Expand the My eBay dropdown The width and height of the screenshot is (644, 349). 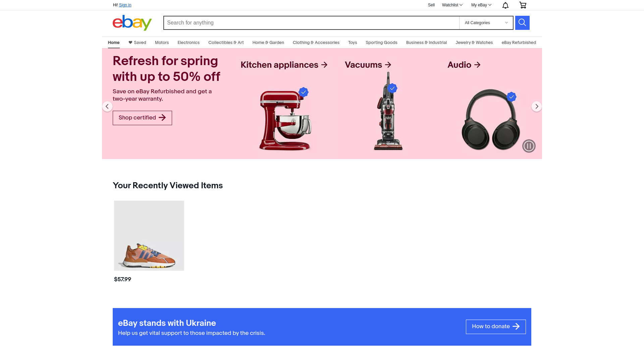point(481,5)
